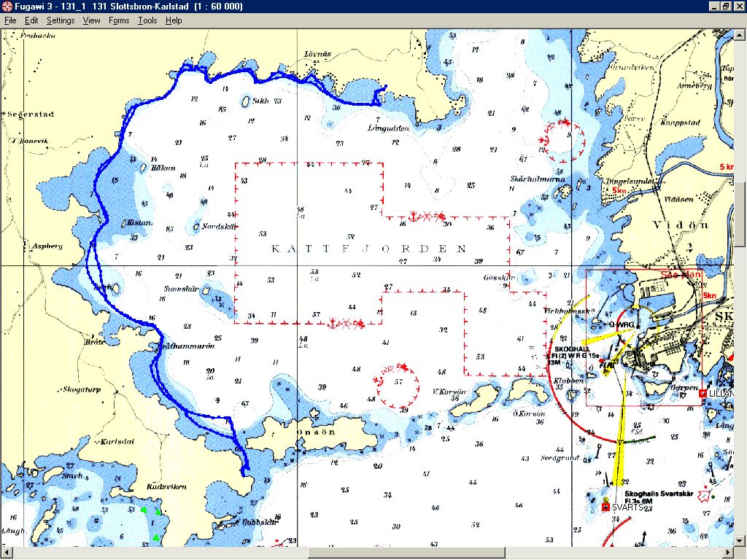Click the Vidåsen label
The width and height of the screenshot is (747, 560).
click(x=679, y=199)
